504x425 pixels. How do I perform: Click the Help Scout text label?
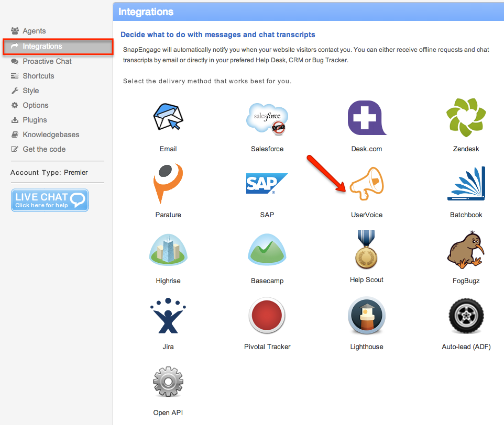click(367, 280)
